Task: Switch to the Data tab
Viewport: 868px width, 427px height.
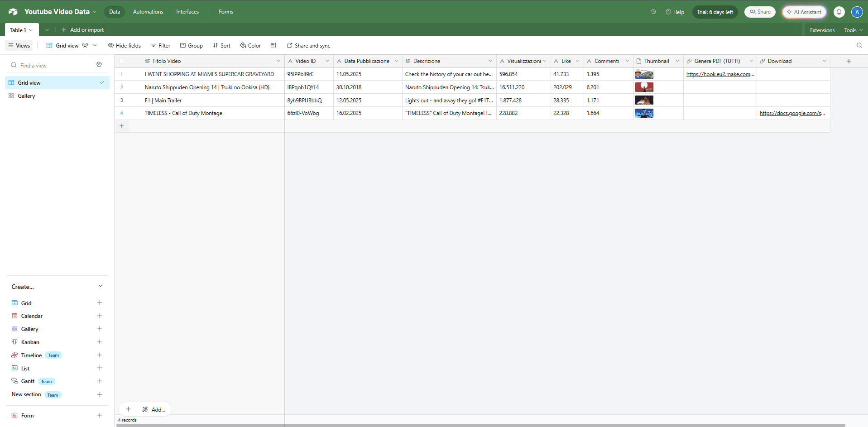Action: (115, 12)
